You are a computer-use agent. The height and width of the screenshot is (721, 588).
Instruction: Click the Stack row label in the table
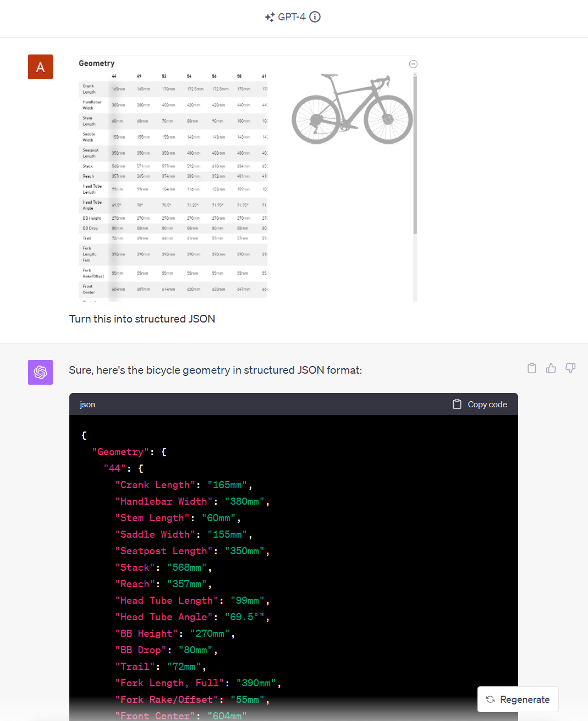88,166
